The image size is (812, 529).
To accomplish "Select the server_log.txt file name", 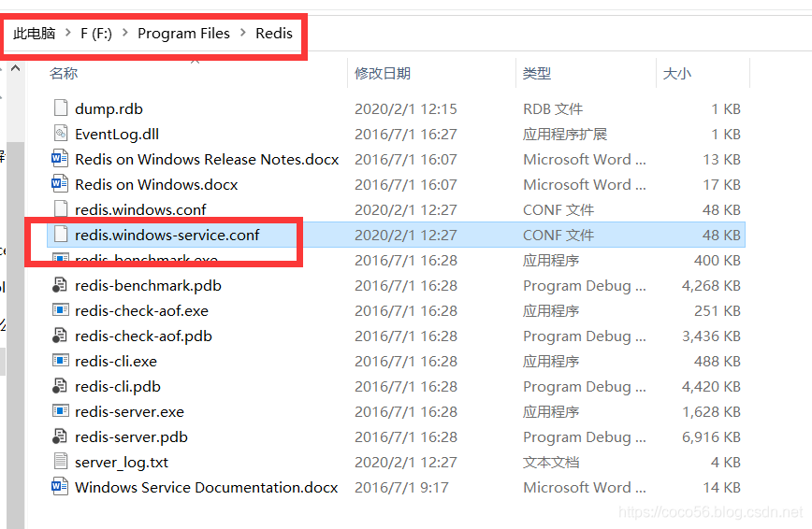I will click(122, 463).
